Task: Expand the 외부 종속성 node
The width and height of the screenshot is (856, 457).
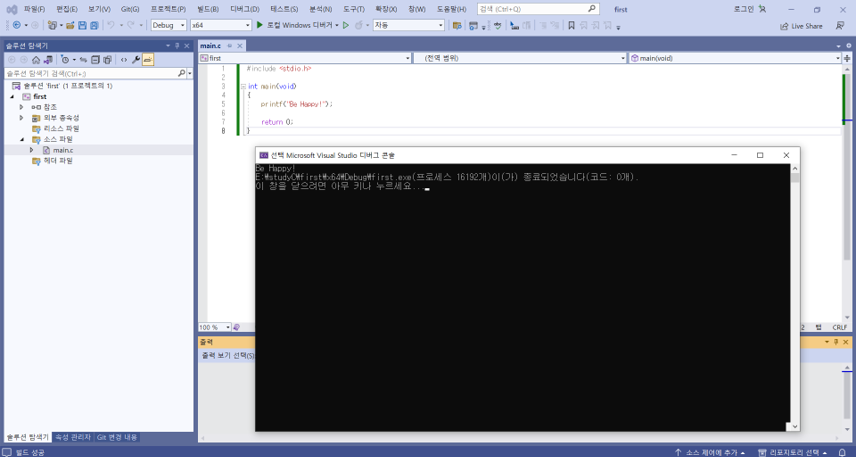Action: pos(21,118)
